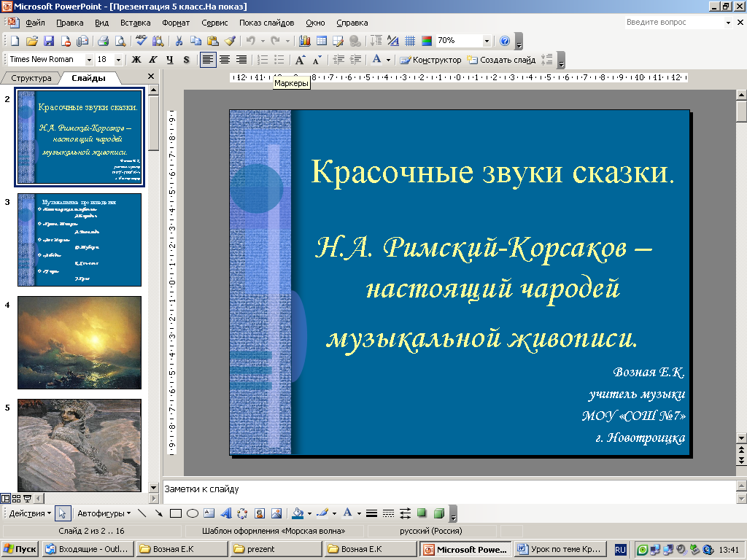Screen dimensions: 747x560
Task: Select slide 4 sea painting thumbnail
Action: coord(79,343)
